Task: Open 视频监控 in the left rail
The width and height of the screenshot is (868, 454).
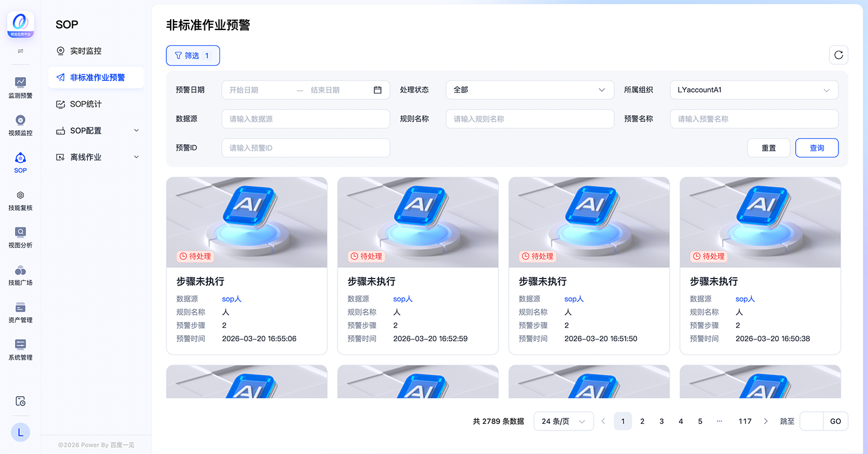Action: point(20,124)
